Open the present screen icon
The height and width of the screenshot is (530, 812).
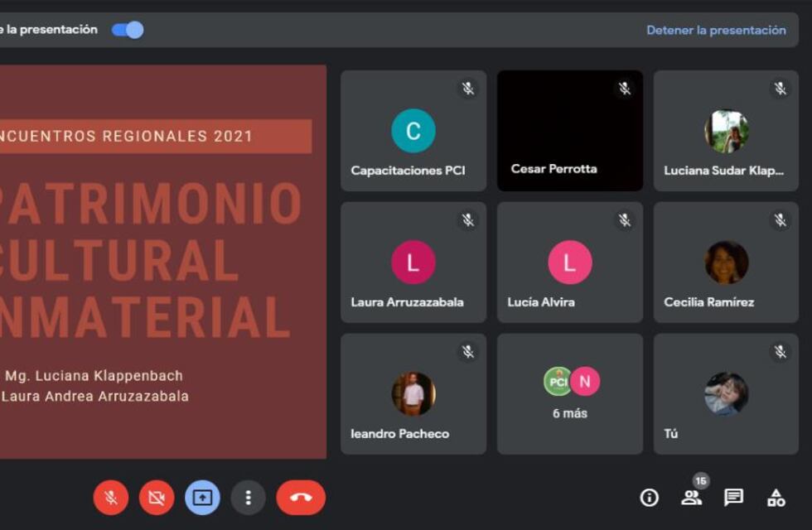pos(201,498)
